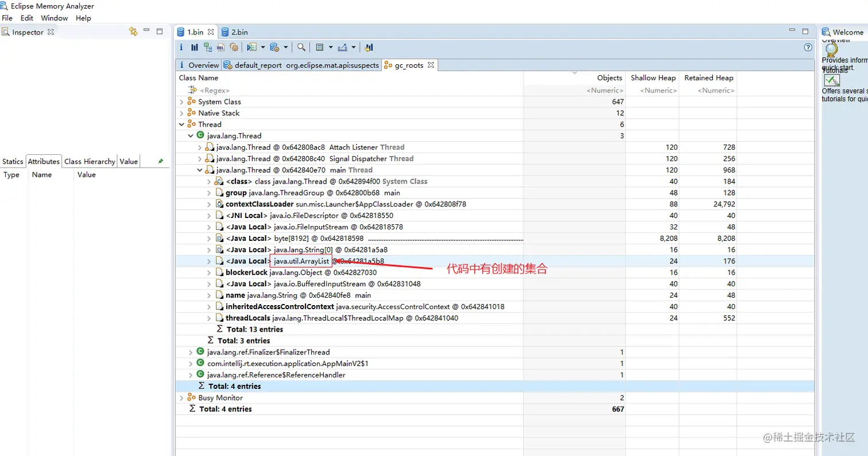Viewport: 868px width, 456px height.
Task: Sort by the Class Name column header
Action: [x=350, y=78]
